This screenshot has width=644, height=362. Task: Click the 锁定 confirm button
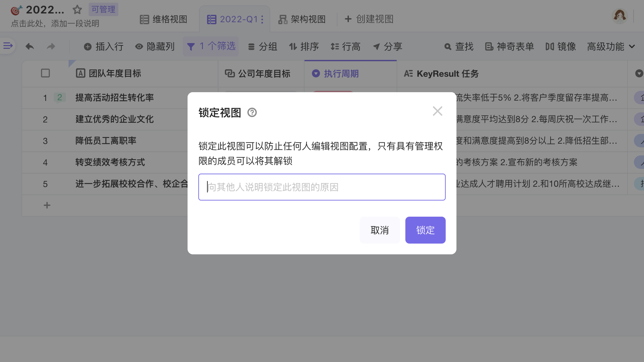425,230
